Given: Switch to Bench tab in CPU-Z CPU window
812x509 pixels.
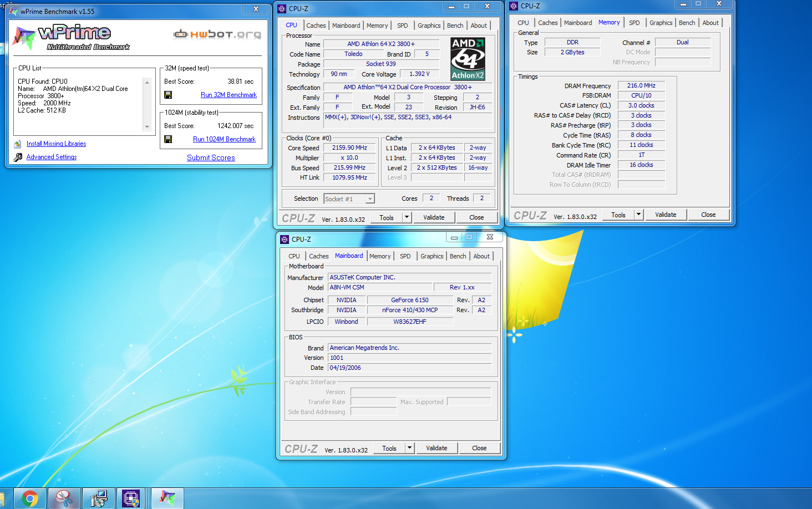Looking at the screenshot, I should coord(455,26).
